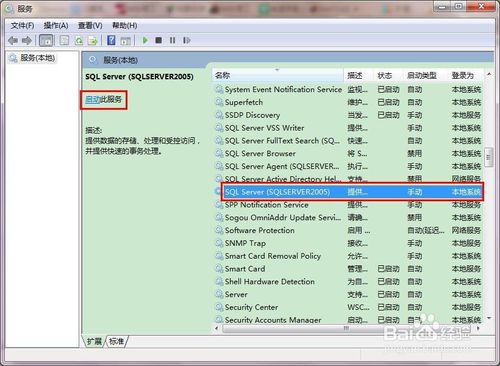Click the vertical scrollbar up arrow
The width and height of the screenshot is (500, 366).
pos(489,74)
